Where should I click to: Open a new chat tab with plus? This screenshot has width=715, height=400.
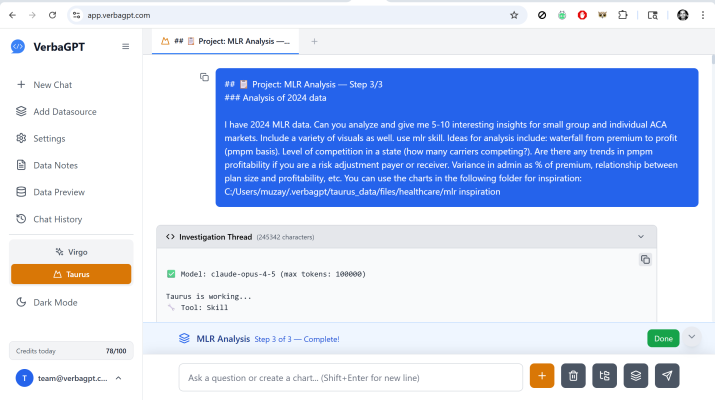coord(314,41)
